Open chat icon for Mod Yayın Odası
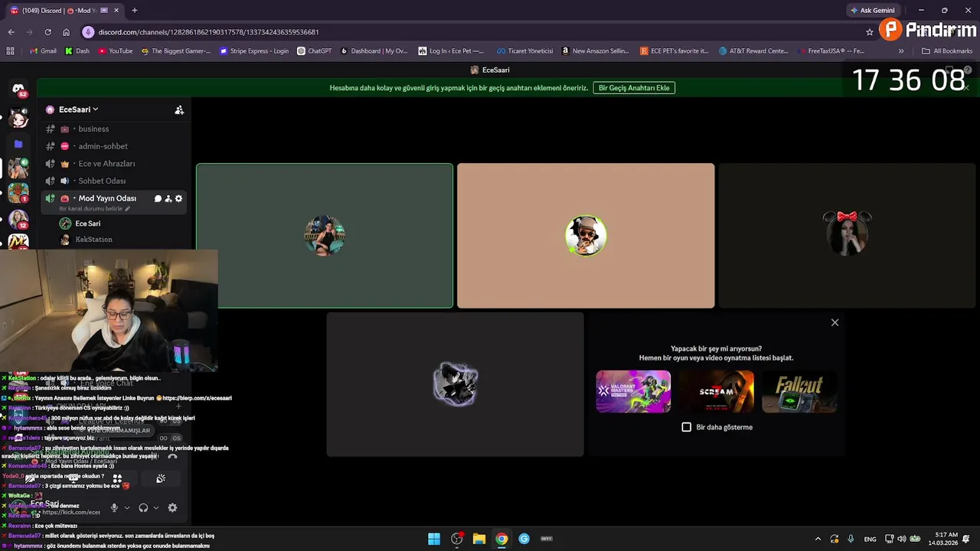Viewport: 980px width, 551px height. (158, 199)
